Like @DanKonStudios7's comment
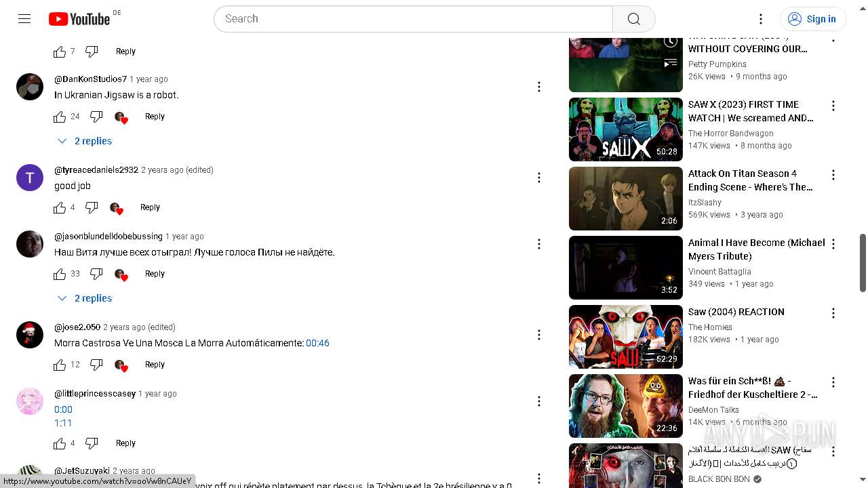The width and height of the screenshot is (868, 488). point(60,117)
